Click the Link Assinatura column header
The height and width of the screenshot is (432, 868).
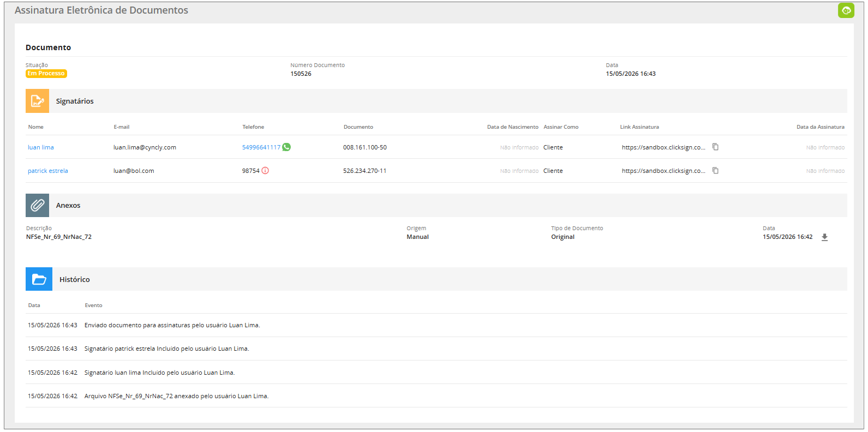click(x=639, y=127)
